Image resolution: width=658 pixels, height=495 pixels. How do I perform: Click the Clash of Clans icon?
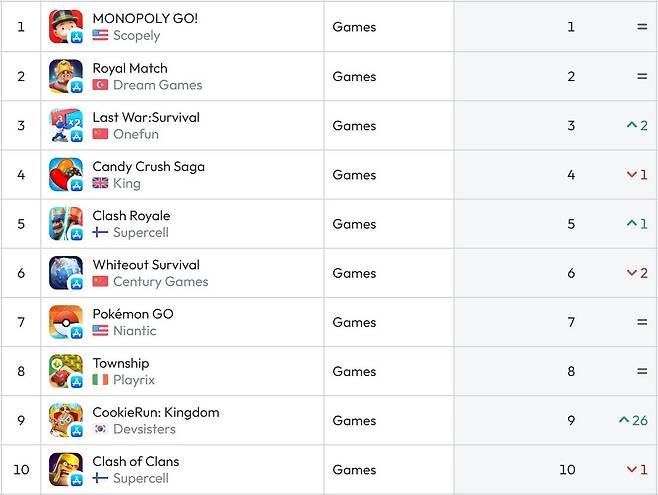tap(66, 469)
